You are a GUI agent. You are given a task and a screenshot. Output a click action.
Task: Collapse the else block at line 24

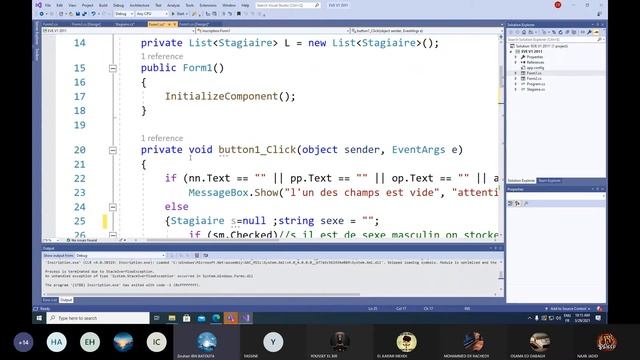(x=113, y=207)
